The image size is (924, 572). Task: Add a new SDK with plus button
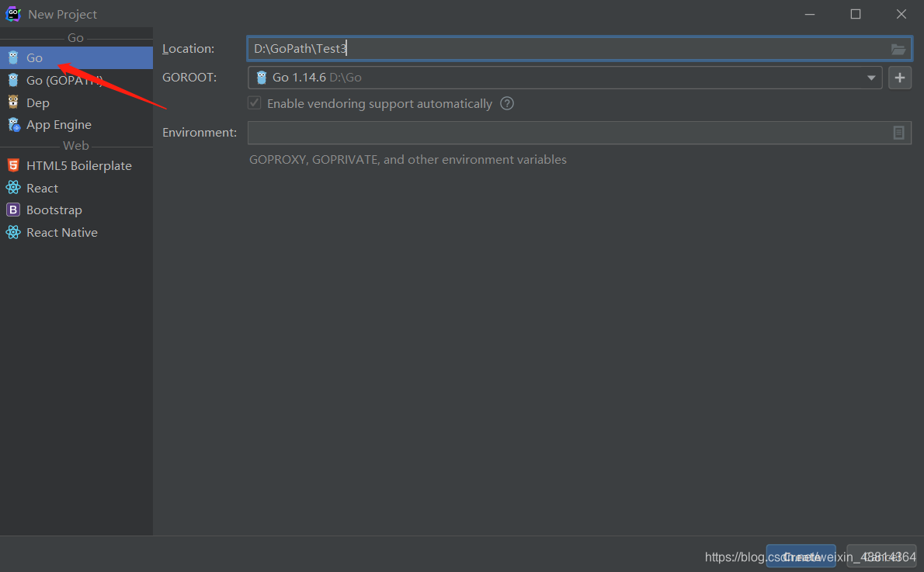900,78
